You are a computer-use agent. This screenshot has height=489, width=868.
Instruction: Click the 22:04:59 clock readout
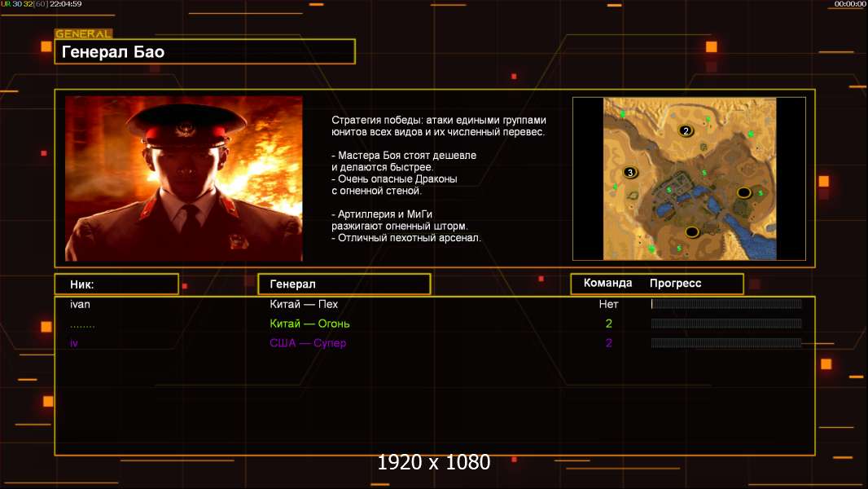[x=65, y=4]
